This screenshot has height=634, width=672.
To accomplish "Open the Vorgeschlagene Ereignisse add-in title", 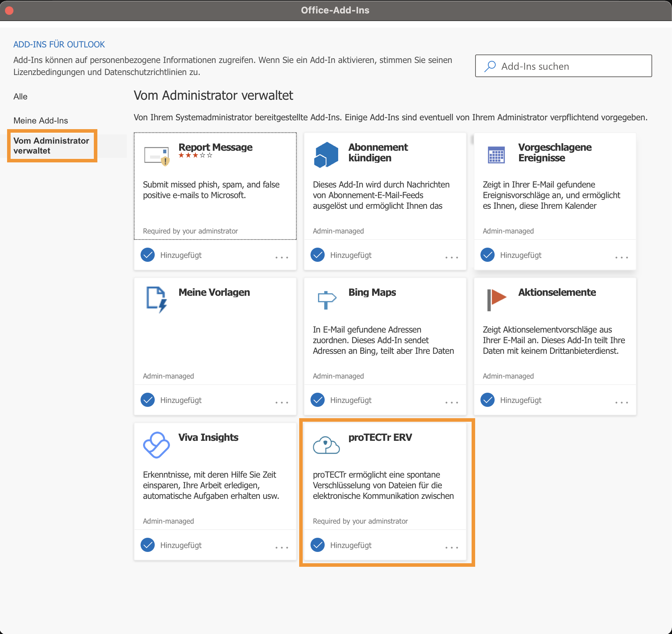I will tap(554, 152).
